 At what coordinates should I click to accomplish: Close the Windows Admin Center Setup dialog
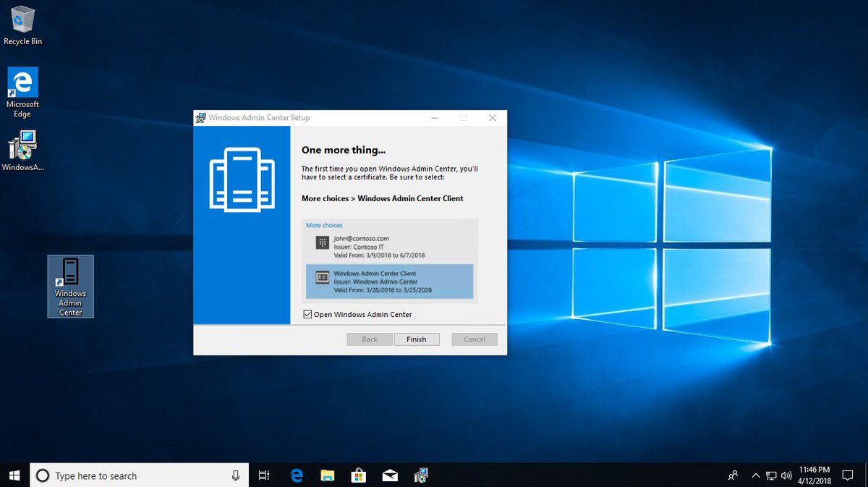pyautogui.click(x=493, y=118)
